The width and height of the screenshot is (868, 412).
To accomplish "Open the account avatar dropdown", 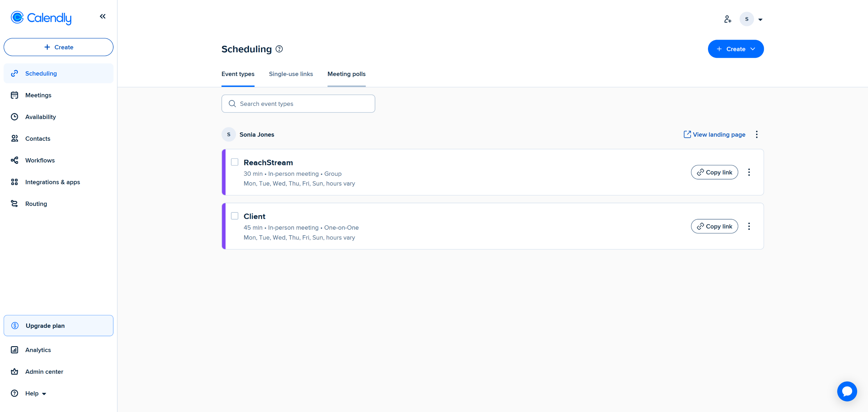I will (751, 19).
